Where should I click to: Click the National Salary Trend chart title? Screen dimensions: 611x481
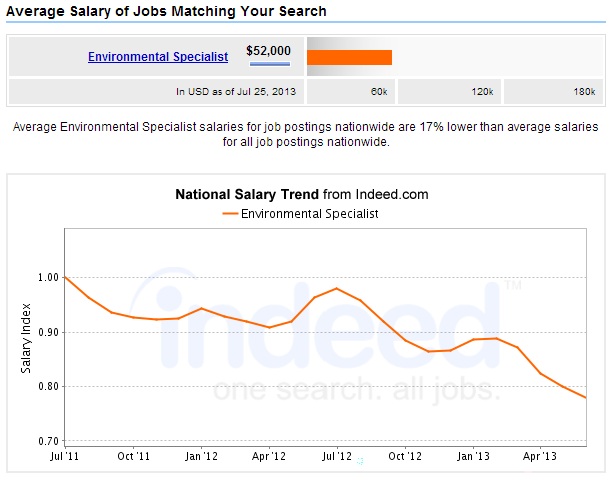(x=247, y=195)
